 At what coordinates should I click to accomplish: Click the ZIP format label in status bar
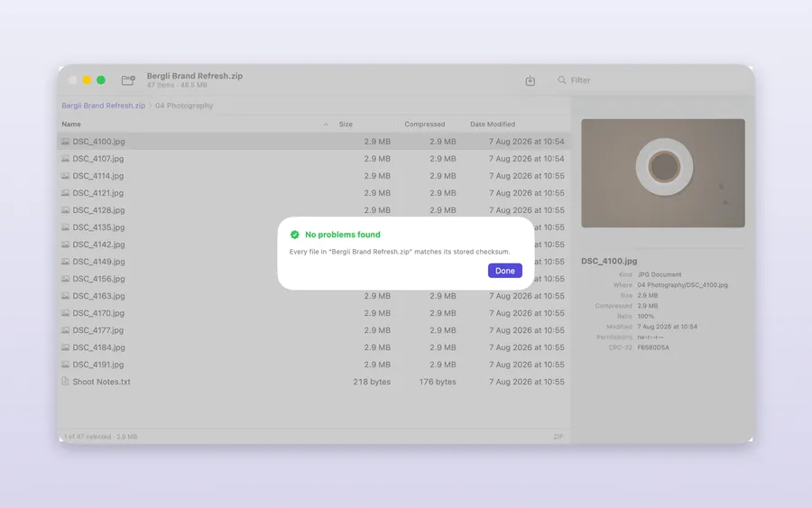point(558,437)
